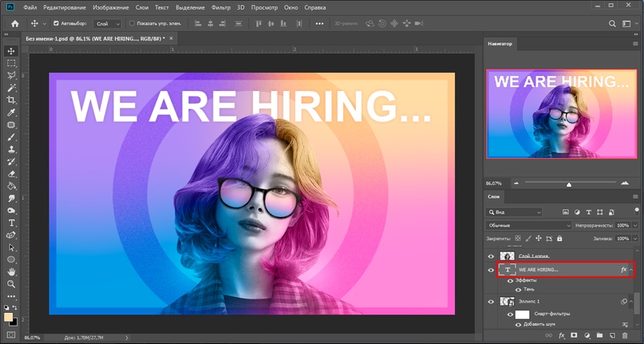
Task: Open the Файл menu
Action: [30, 7]
